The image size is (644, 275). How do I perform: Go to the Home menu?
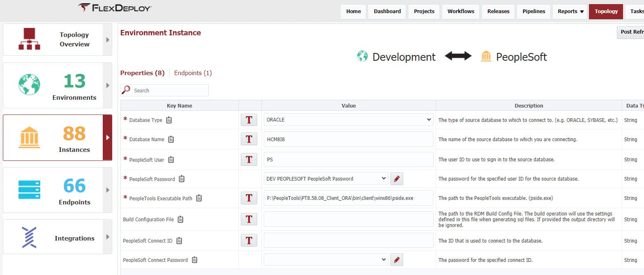[x=353, y=11]
